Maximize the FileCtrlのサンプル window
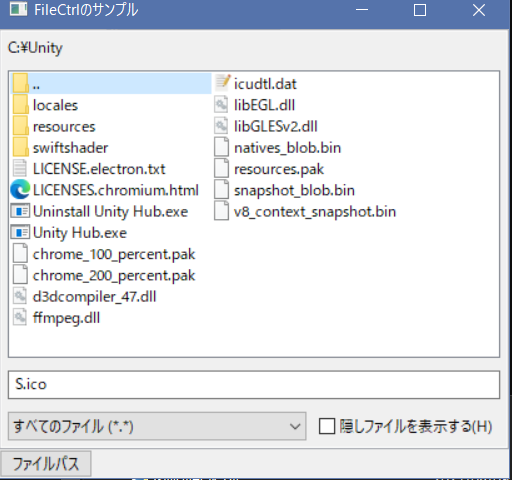Viewport: 512px width, 480px height. tap(420, 10)
